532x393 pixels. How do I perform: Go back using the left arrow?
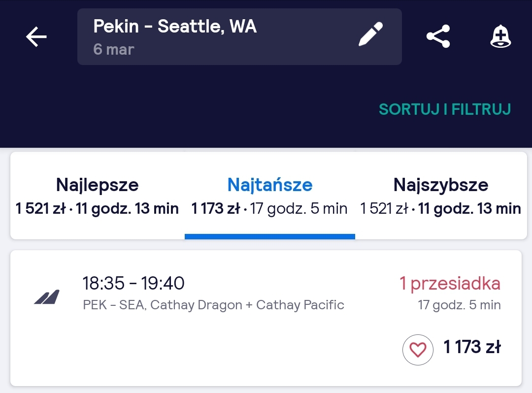click(x=36, y=36)
